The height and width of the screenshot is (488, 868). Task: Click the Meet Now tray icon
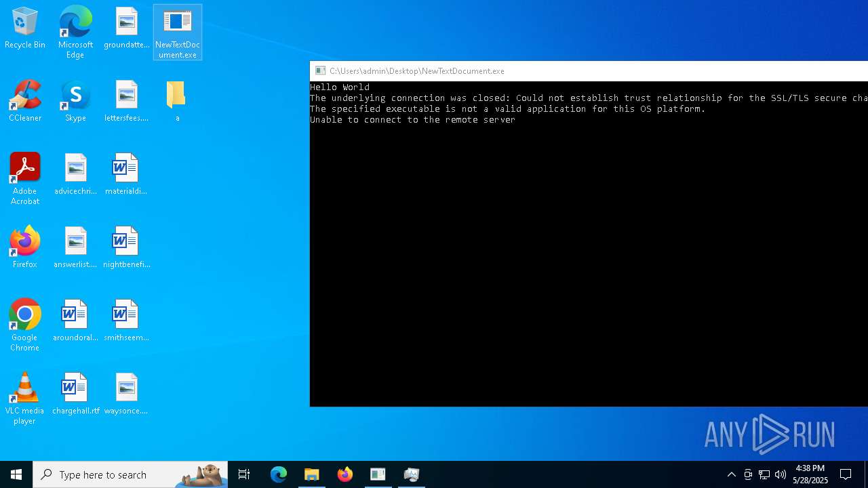point(748,474)
